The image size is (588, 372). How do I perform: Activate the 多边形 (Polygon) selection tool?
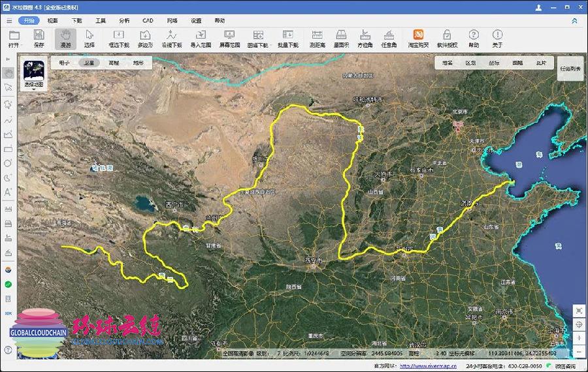click(x=146, y=38)
